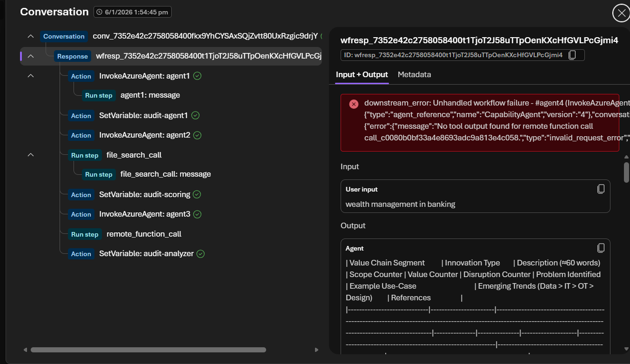Select SetVariable: audit-scoring action
Screen dimensions: 630x364
144,194
